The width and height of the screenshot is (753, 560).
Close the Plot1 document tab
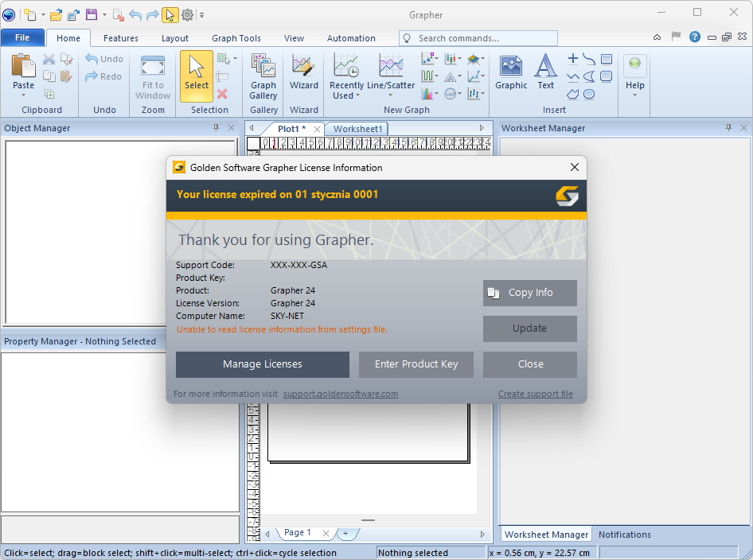coord(317,129)
